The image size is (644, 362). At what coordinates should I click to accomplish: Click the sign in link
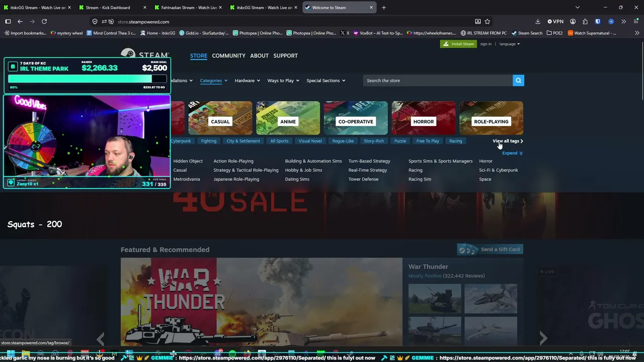click(486, 44)
